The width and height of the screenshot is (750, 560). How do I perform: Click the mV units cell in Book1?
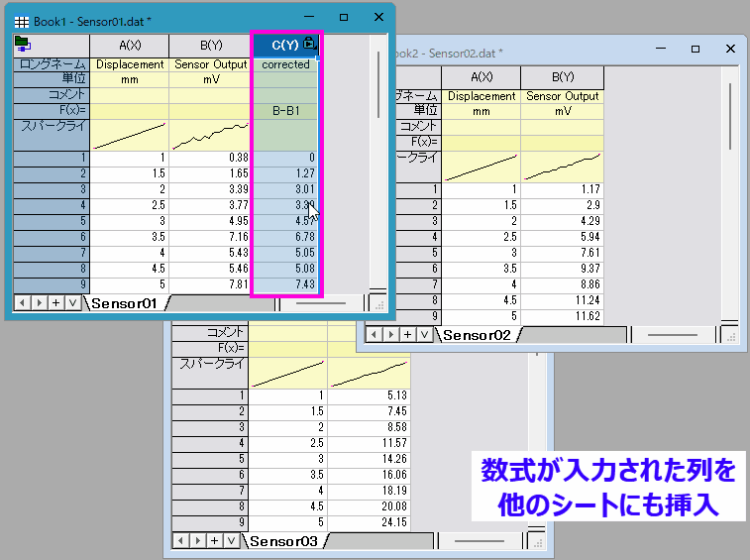pos(211,79)
